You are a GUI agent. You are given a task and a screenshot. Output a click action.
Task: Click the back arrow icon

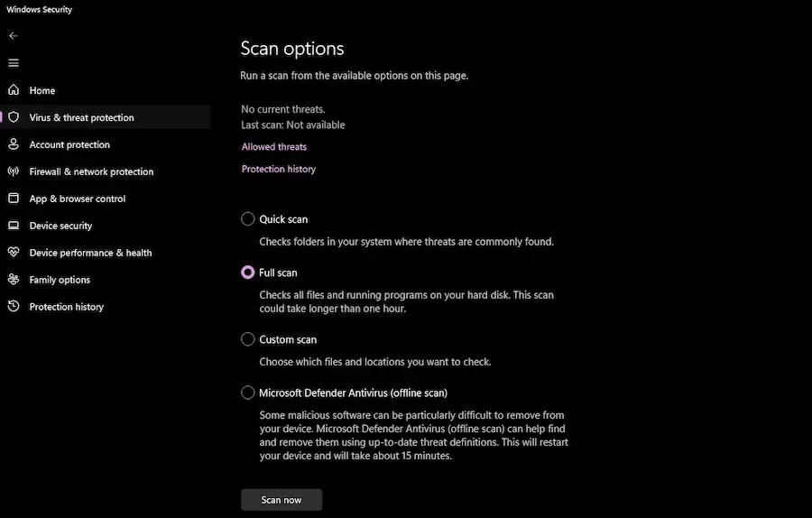click(13, 36)
